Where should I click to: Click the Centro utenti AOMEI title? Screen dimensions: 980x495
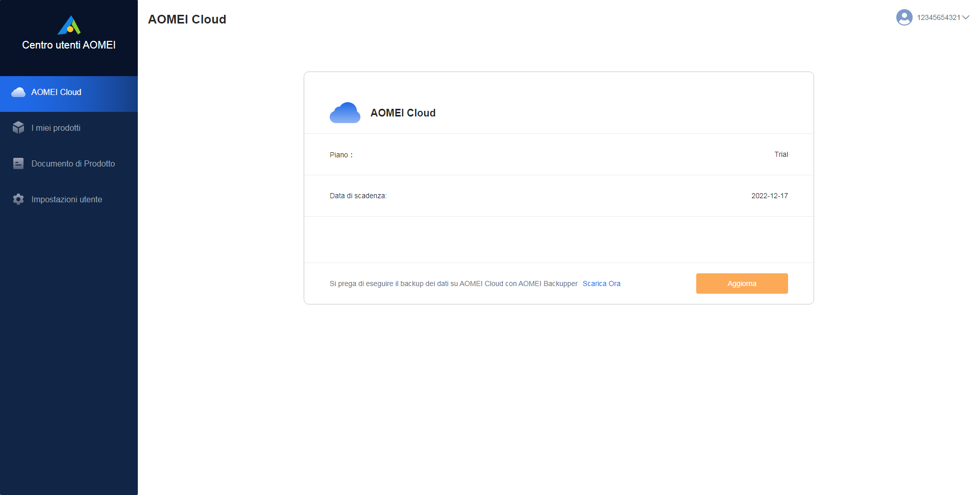click(x=69, y=45)
